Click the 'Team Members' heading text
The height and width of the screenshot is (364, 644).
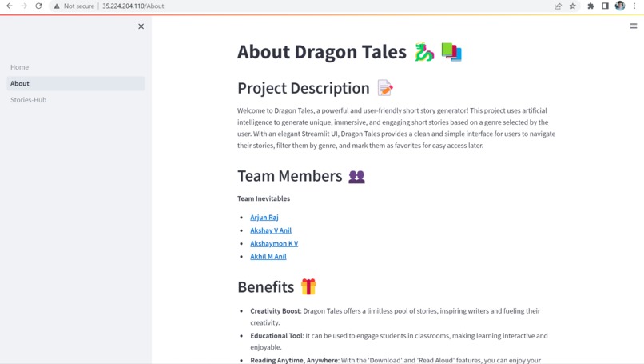289,176
